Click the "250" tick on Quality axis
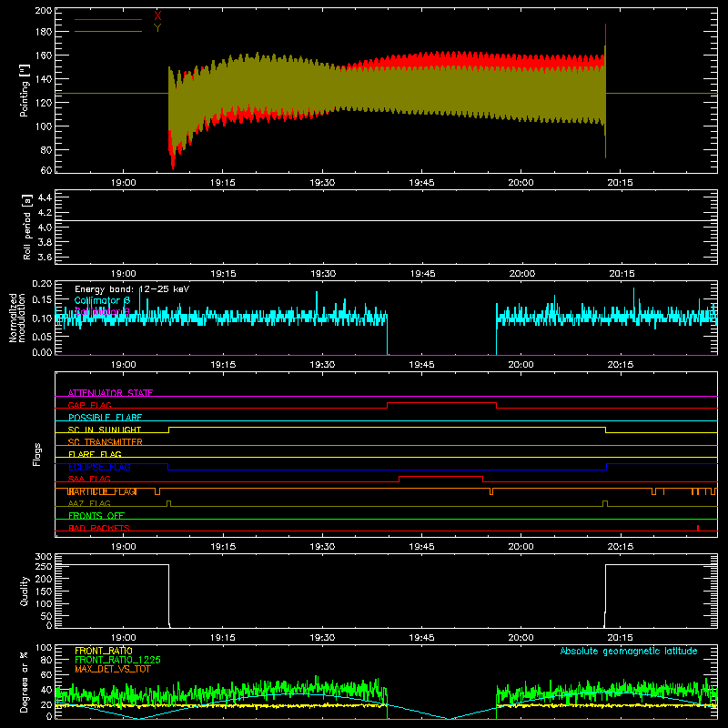 point(44,566)
